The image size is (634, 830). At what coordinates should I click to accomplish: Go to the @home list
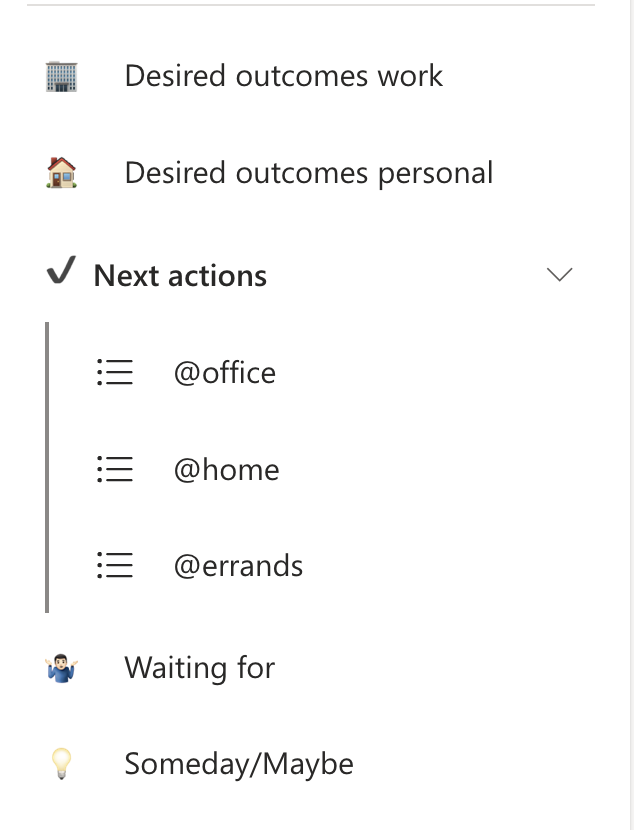coord(226,469)
